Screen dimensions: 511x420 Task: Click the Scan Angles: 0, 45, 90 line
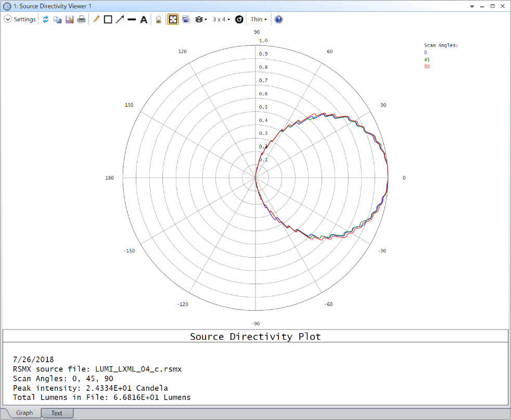point(63,378)
